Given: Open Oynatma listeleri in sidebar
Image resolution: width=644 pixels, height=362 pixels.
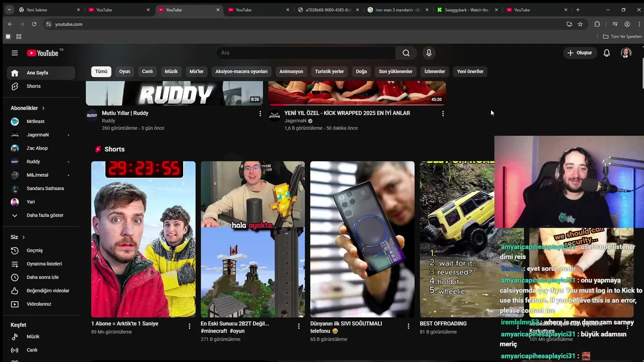Looking at the screenshot, I should click(x=41, y=264).
